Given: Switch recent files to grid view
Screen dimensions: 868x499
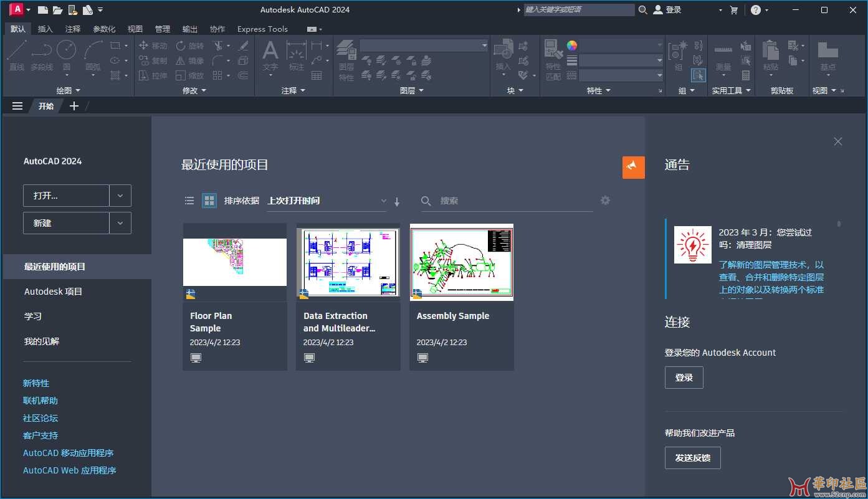Looking at the screenshot, I should tap(209, 201).
